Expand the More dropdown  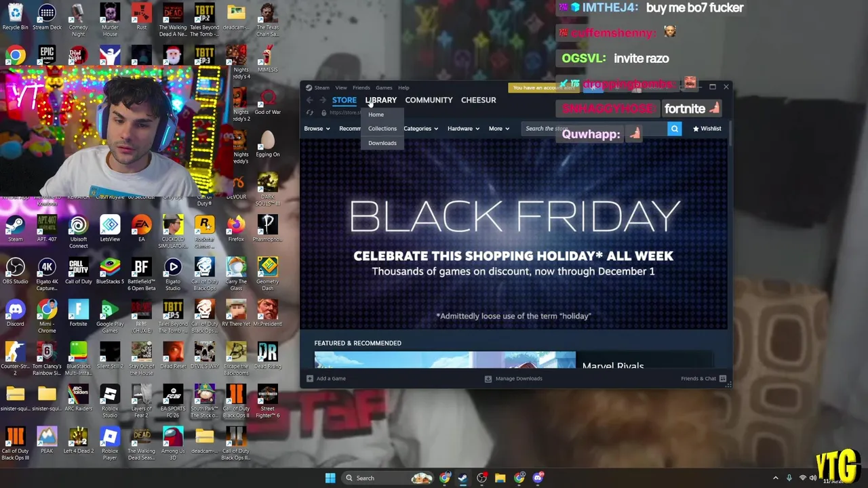click(x=498, y=128)
